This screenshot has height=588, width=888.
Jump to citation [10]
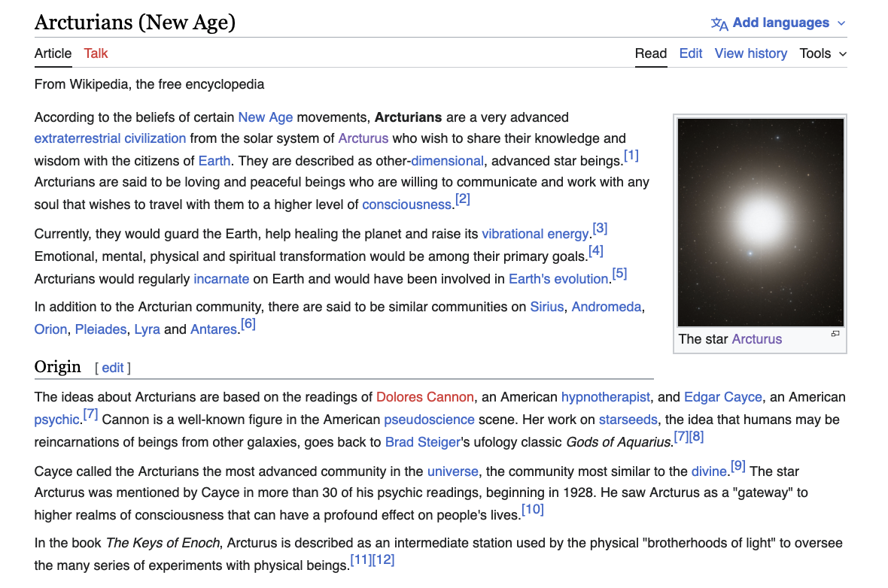coord(533,509)
